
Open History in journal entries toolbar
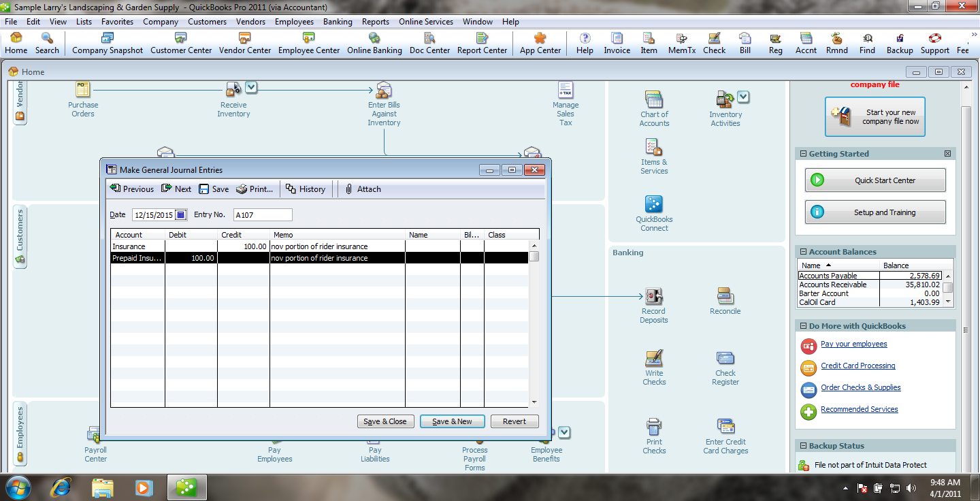(x=306, y=189)
